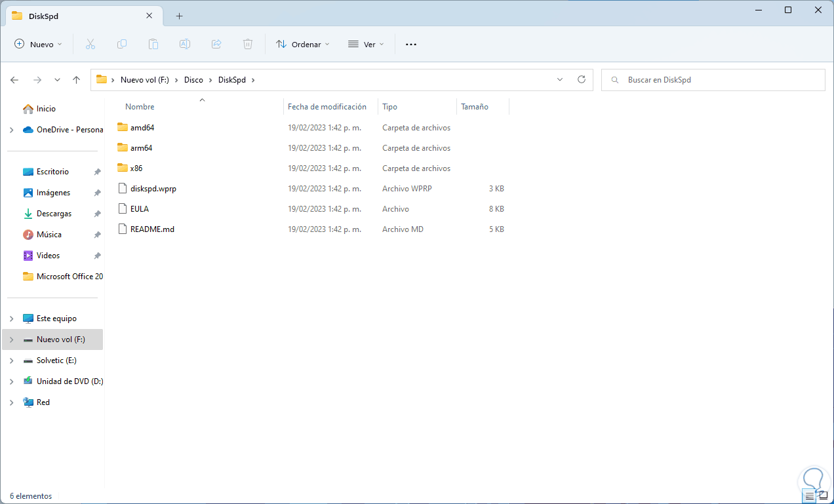The image size is (834, 504).
Task: Go up one folder level arrow
Action: point(76,80)
